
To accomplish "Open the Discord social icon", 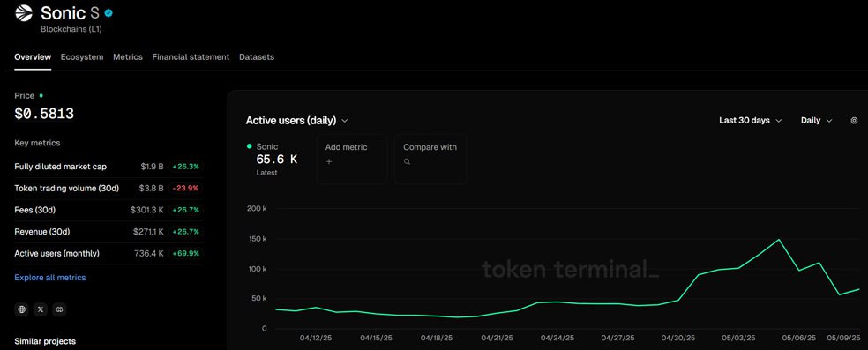I will tap(59, 309).
